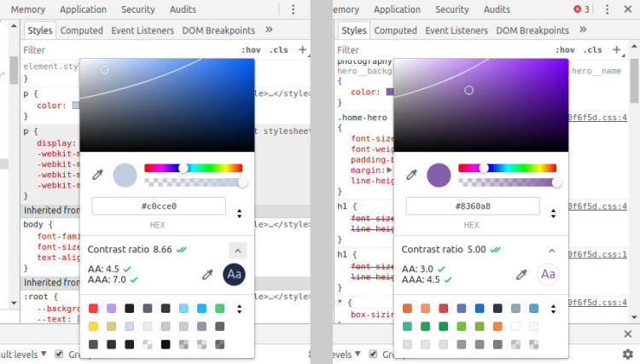
Task: Click the white Aa preview circle
Action: click(548, 274)
